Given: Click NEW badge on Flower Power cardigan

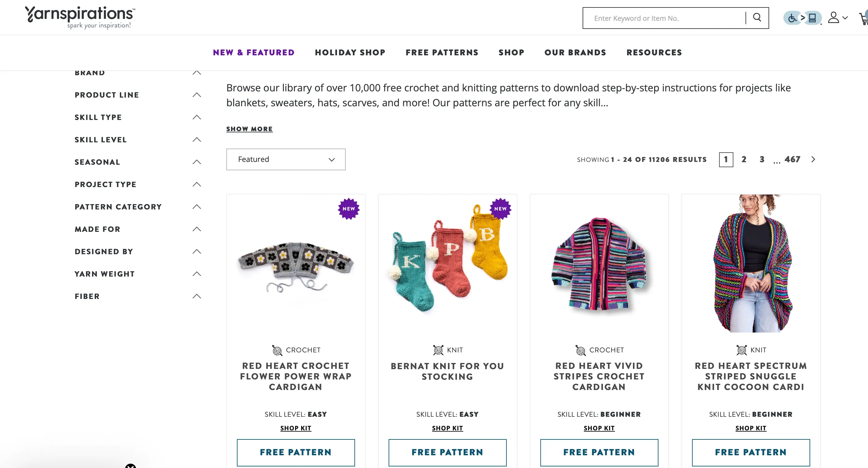Looking at the screenshot, I should (x=349, y=209).
